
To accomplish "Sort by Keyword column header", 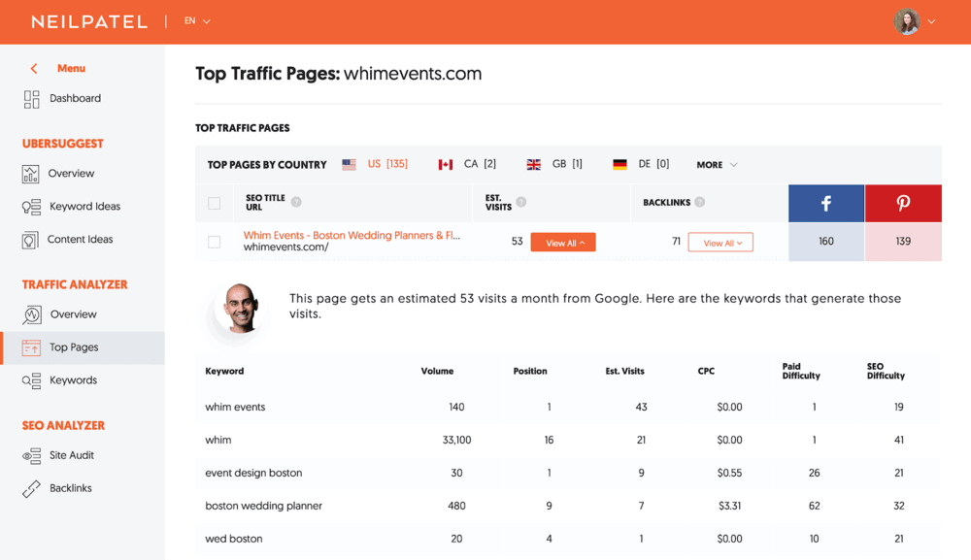I will tap(224, 372).
